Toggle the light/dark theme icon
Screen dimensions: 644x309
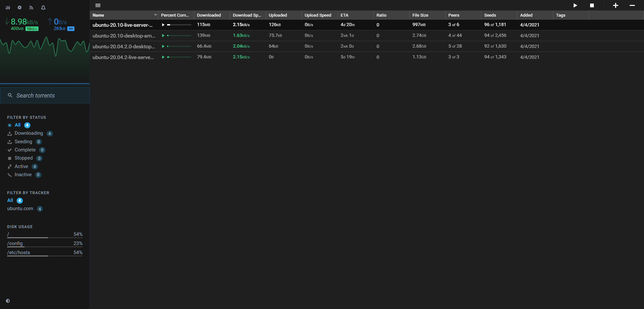[x=8, y=301]
